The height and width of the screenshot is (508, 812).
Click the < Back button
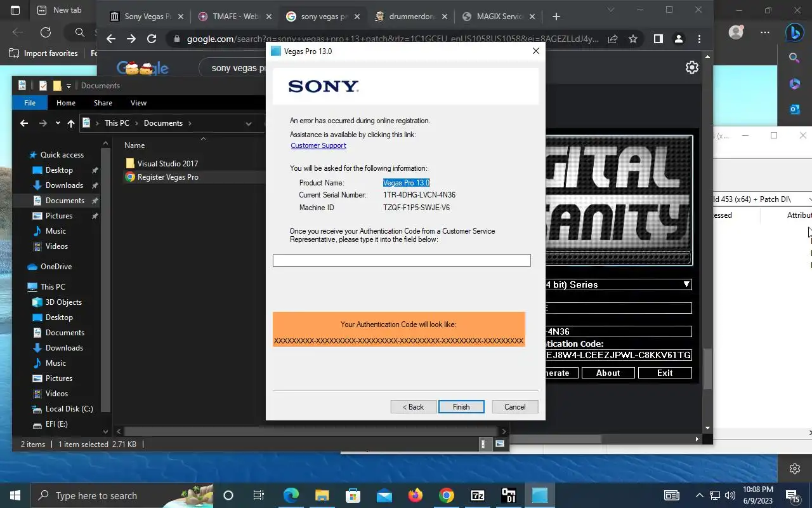[414, 407]
